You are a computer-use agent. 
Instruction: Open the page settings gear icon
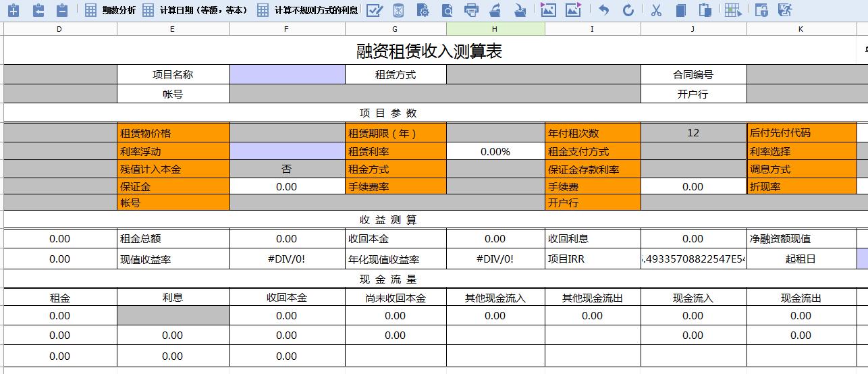(x=423, y=10)
